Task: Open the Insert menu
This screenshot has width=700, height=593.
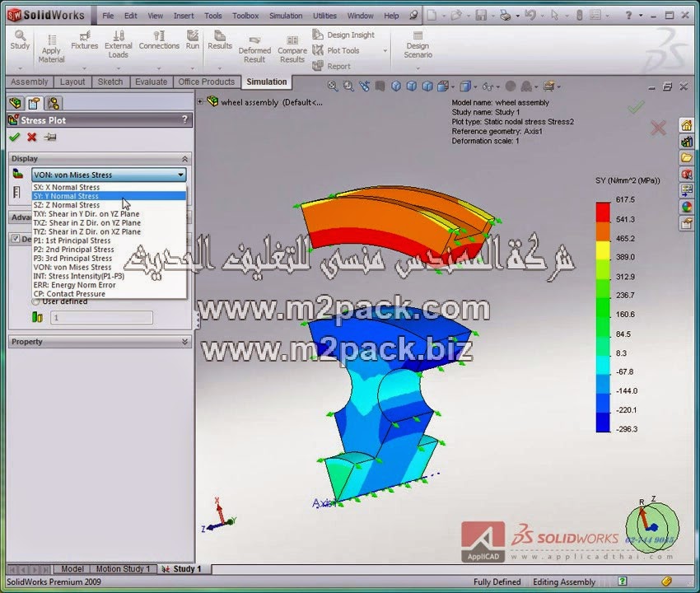Action: point(184,16)
